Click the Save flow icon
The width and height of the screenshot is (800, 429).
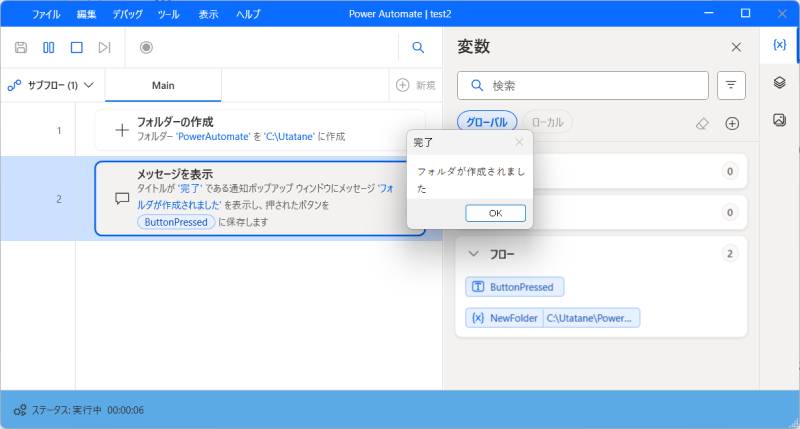[21, 47]
